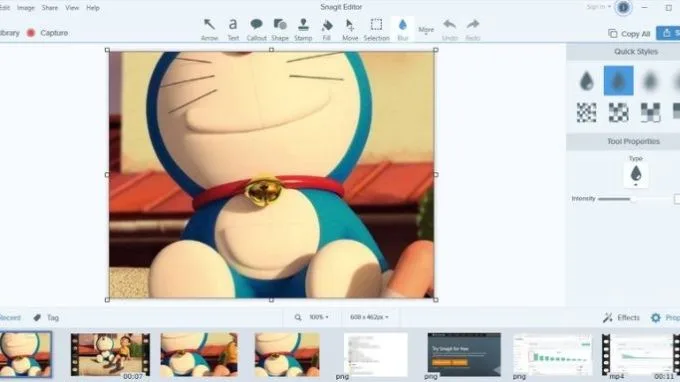Open the Help menu

pos(93,8)
